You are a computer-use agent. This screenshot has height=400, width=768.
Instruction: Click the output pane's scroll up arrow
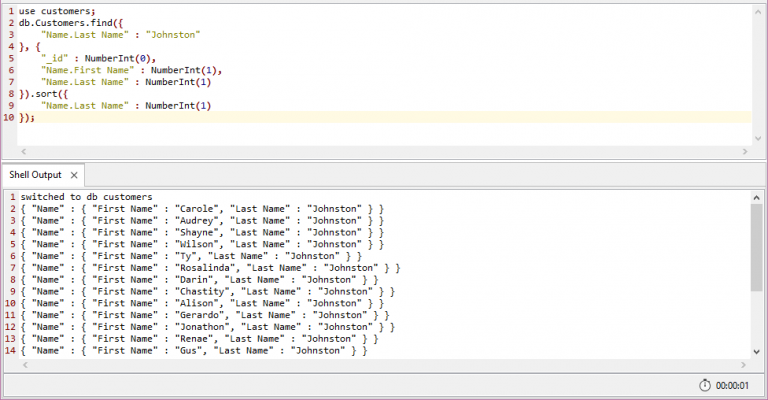click(757, 197)
